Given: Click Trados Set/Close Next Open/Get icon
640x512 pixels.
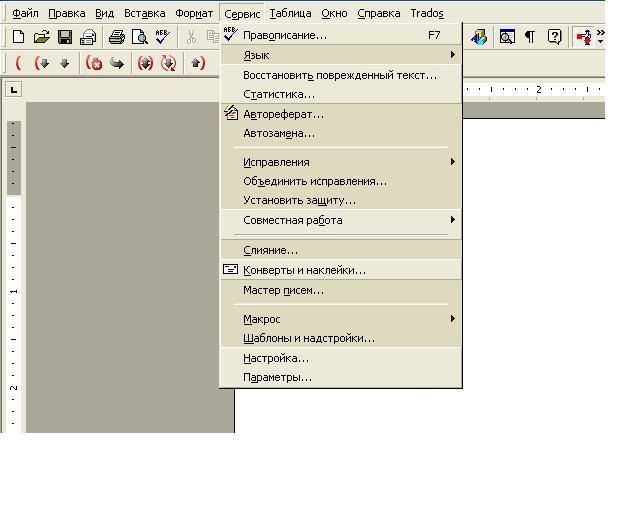Looking at the screenshot, I should pyautogui.click(x=145, y=63).
